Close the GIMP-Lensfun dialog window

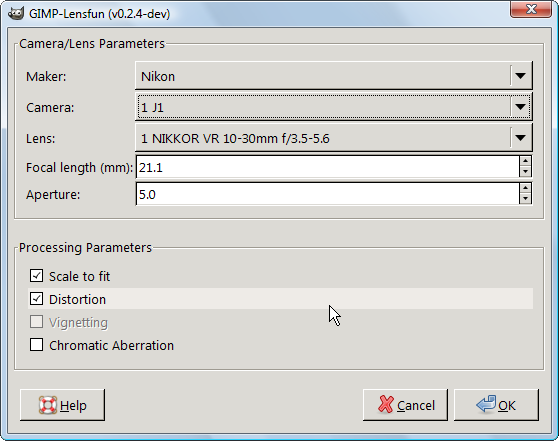(531, 9)
